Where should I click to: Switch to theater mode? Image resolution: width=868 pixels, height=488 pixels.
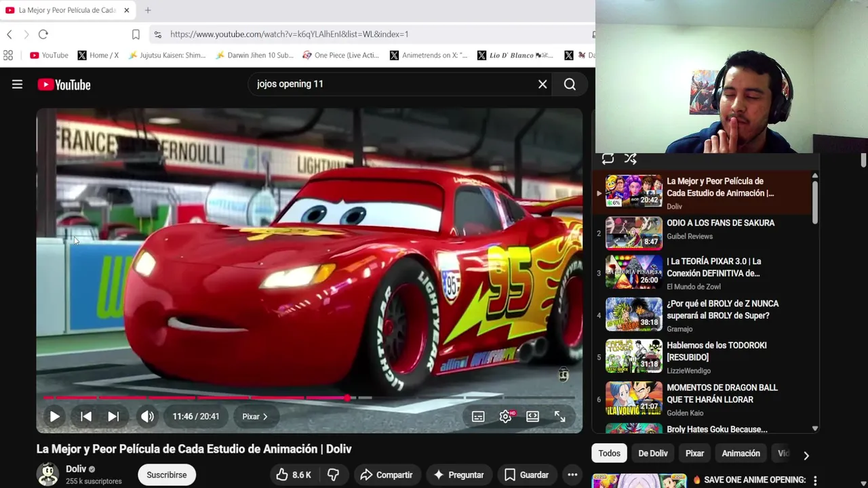click(532, 416)
